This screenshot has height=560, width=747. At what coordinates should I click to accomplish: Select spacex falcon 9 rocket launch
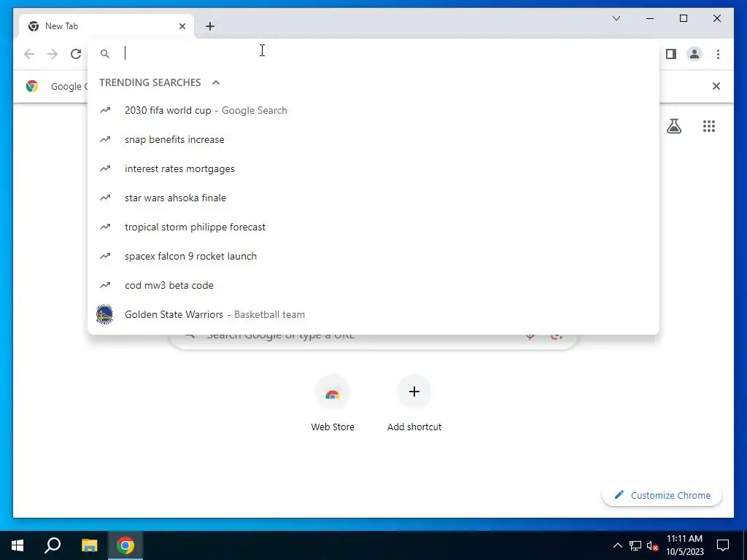coord(373,256)
